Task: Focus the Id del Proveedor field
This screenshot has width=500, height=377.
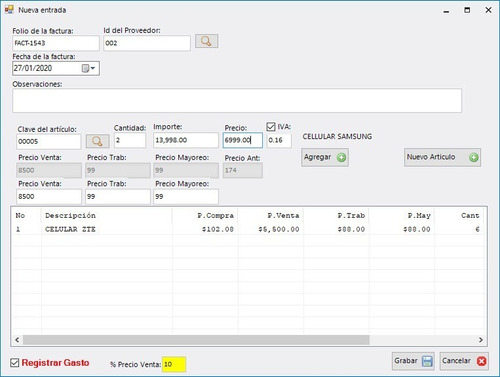Action: point(147,43)
